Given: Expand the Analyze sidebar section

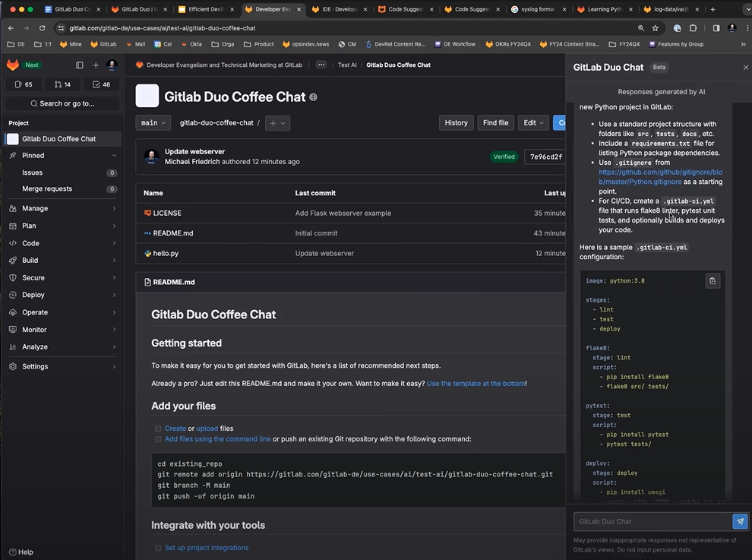Looking at the screenshot, I should (62, 347).
